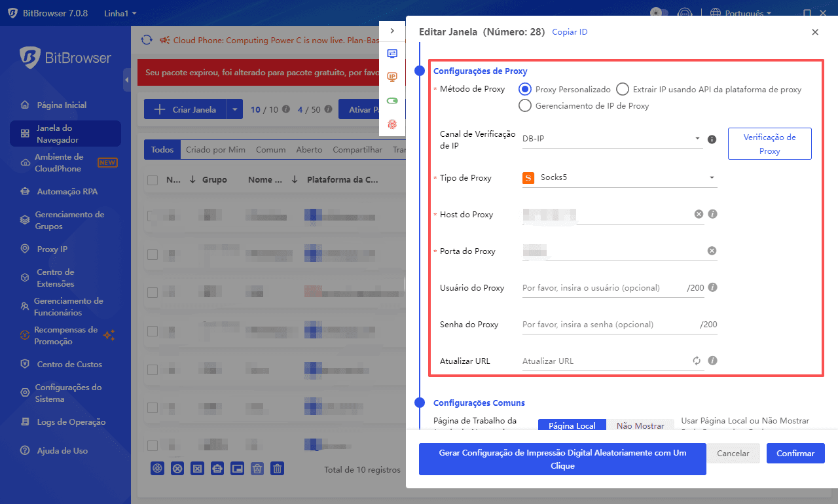The width and height of the screenshot is (838, 504).
Task: Expand the Tipo de Proxy Socks5 dropdown
Action: coord(619,177)
